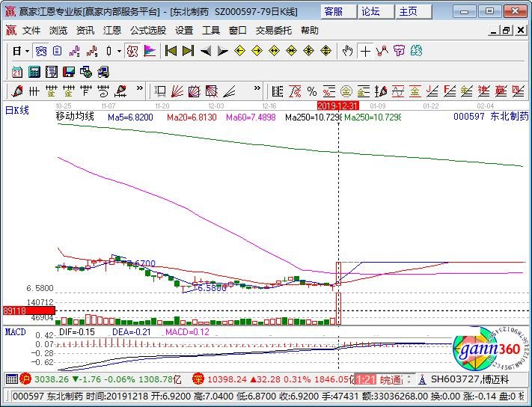This screenshot has height=407, width=532.
Task: Toggle the 资 info panel button
Action: pyautogui.click(x=40, y=51)
